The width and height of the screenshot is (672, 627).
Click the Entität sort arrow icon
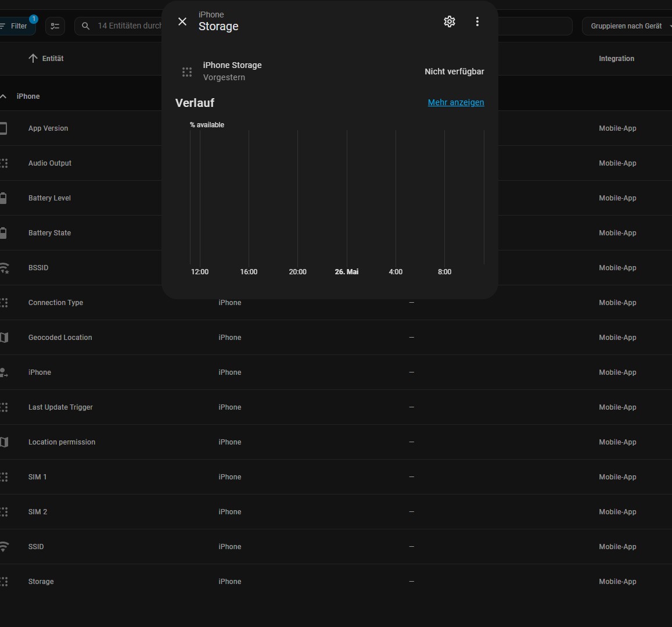point(33,58)
